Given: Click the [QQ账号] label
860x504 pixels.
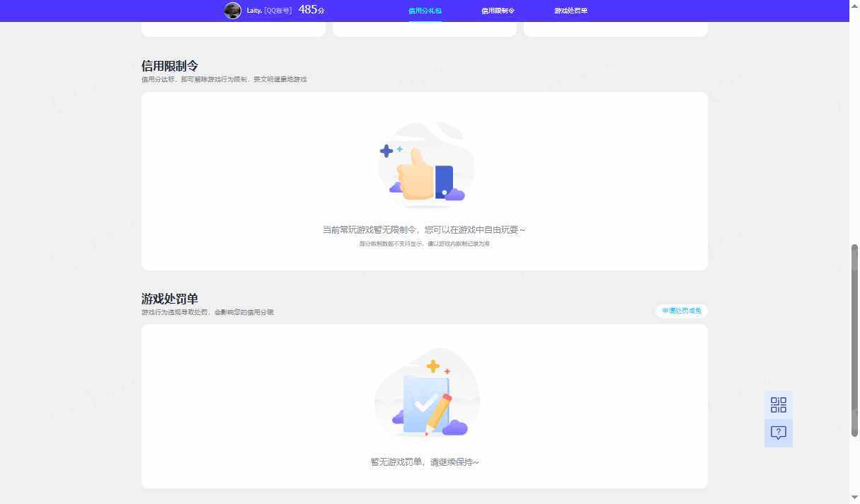Looking at the screenshot, I should [278, 11].
